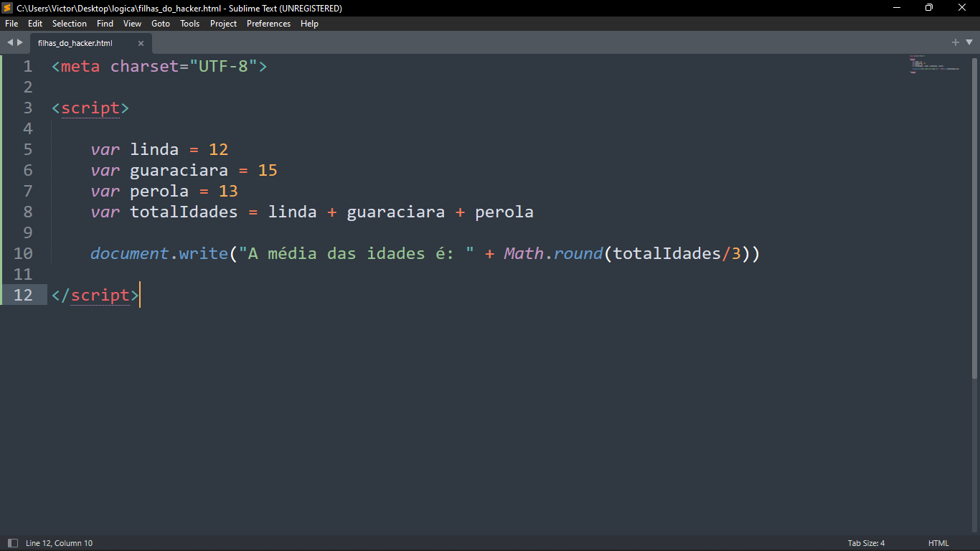Click the write method name

203,253
